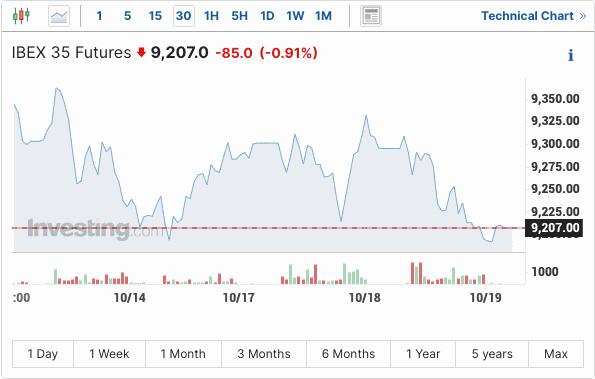Show the 3 Months range

coord(264,354)
